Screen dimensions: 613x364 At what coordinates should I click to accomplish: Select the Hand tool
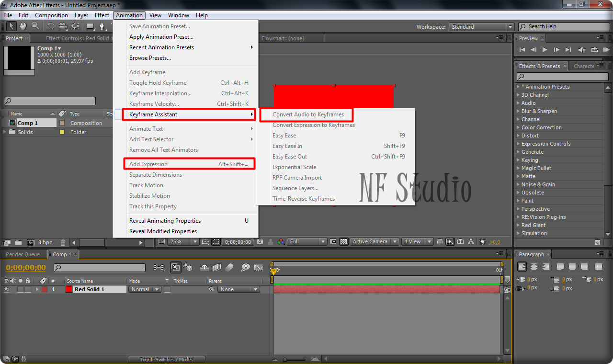point(23,26)
